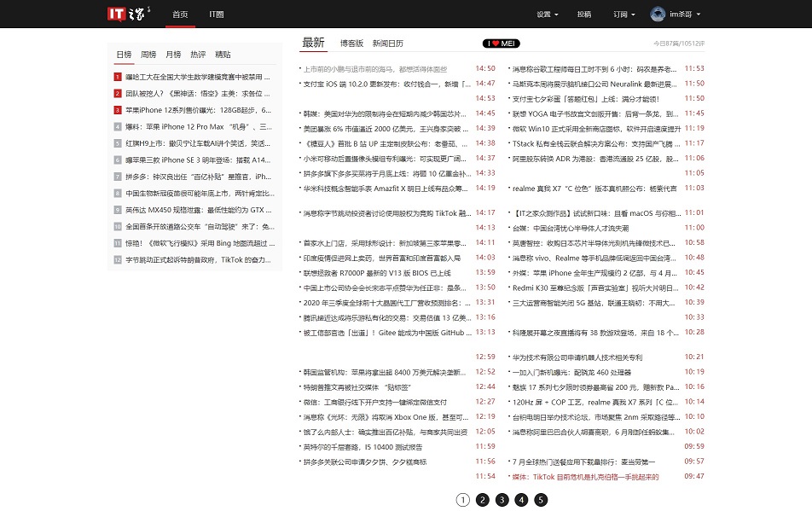Viewport: 812px width, 511px height.
Task: Switch to the 月榜 ranking tab
Action: tap(173, 55)
